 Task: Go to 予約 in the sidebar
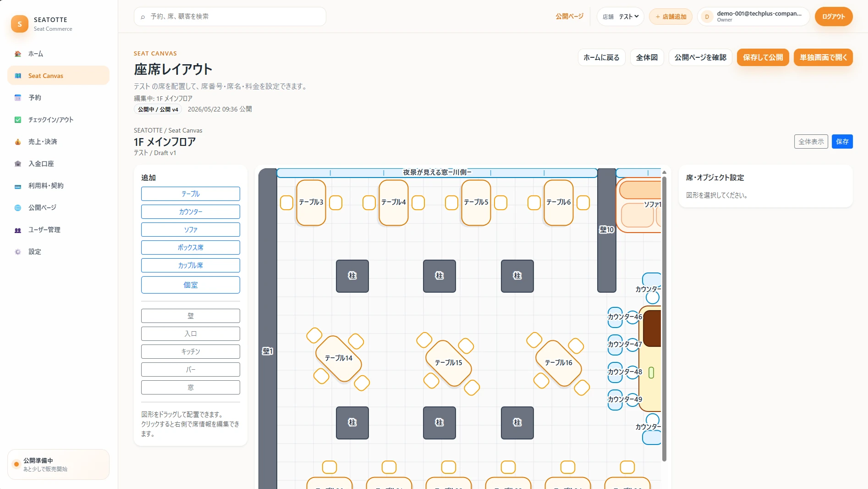pos(58,98)
